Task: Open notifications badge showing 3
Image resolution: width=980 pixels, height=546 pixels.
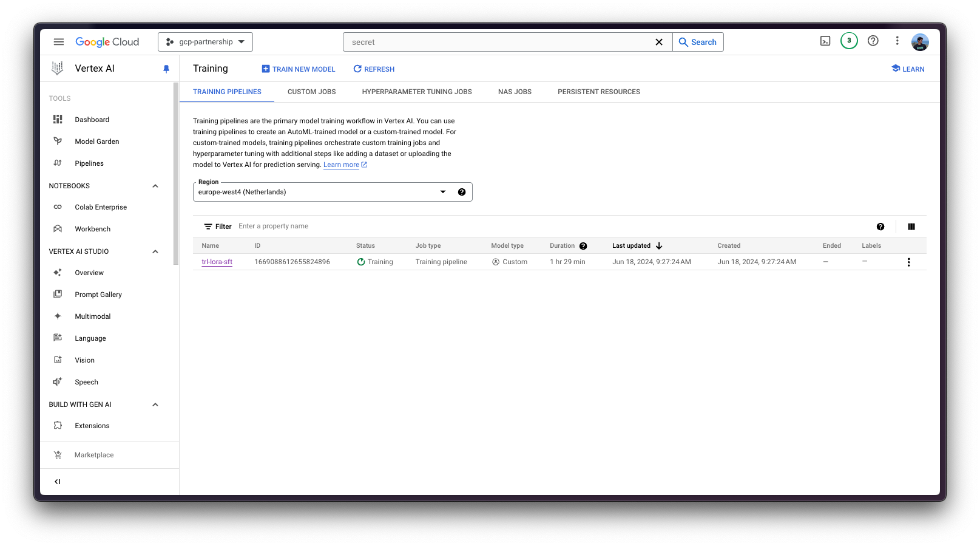Action: [x=849, y=41]
